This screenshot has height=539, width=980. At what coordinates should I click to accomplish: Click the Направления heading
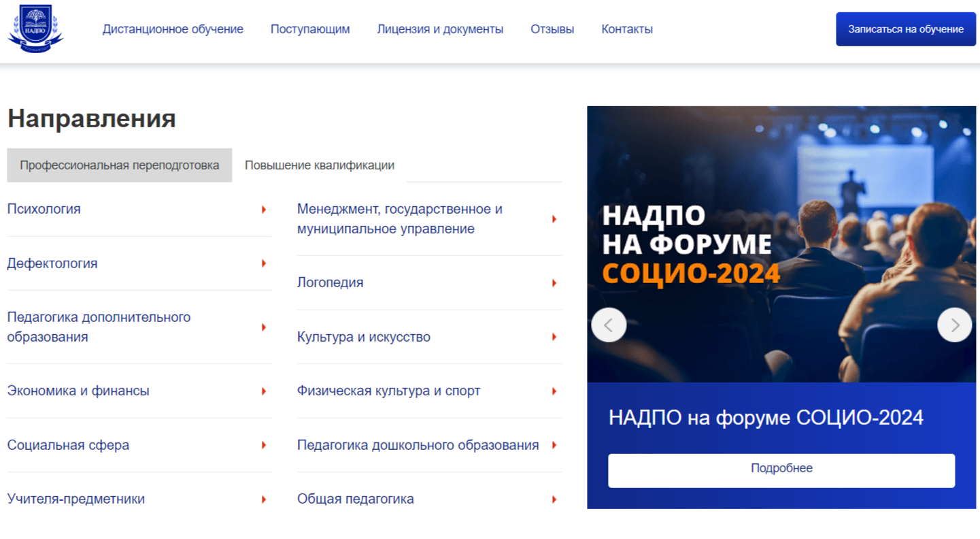click(x=92, y=118)
